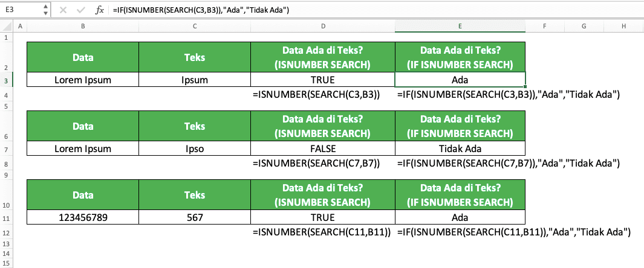The image size is (644, 268).
Task: Select row 3 header
Action: click(x=6, y=80)
